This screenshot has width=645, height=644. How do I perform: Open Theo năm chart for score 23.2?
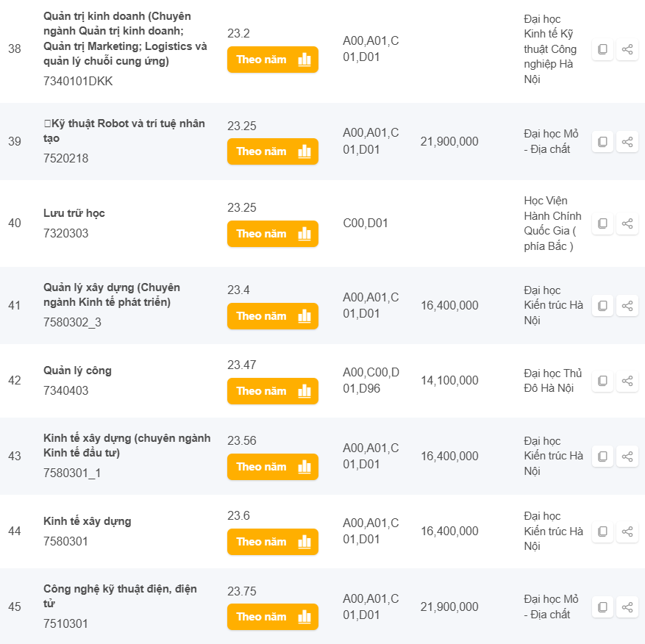(x=273, y=60)
